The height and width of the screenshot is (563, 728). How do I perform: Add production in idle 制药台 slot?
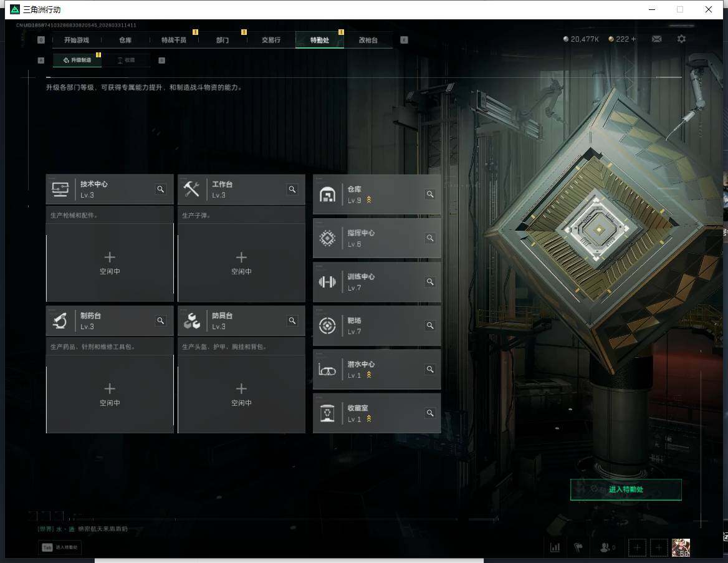pos(110,393)
